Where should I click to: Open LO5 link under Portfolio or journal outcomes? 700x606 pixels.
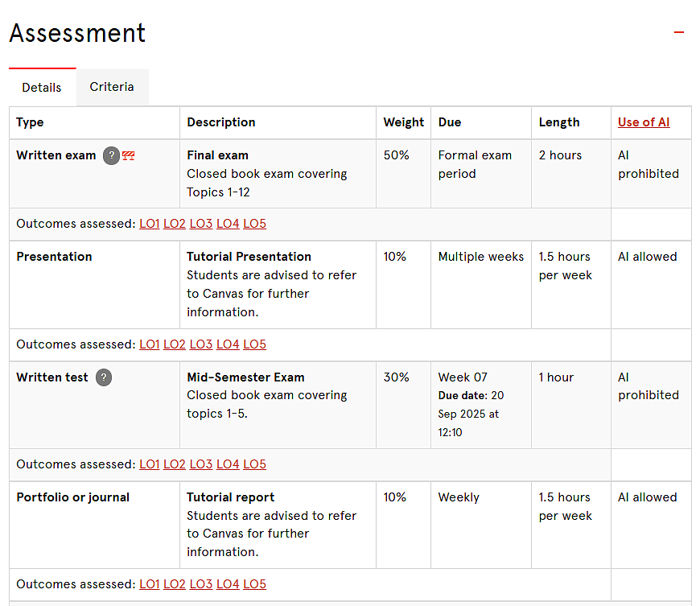[x=254, y=584]
